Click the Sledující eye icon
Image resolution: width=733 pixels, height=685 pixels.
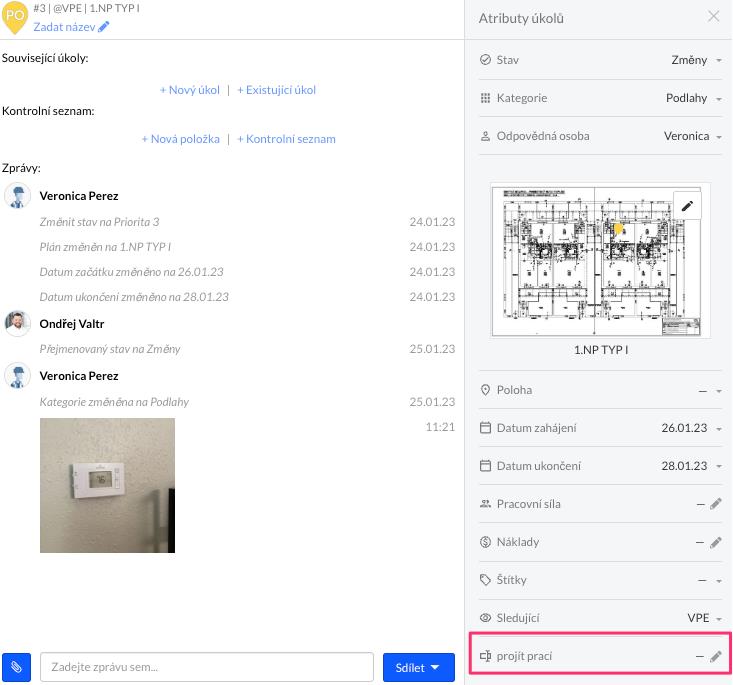coord(485,618)
